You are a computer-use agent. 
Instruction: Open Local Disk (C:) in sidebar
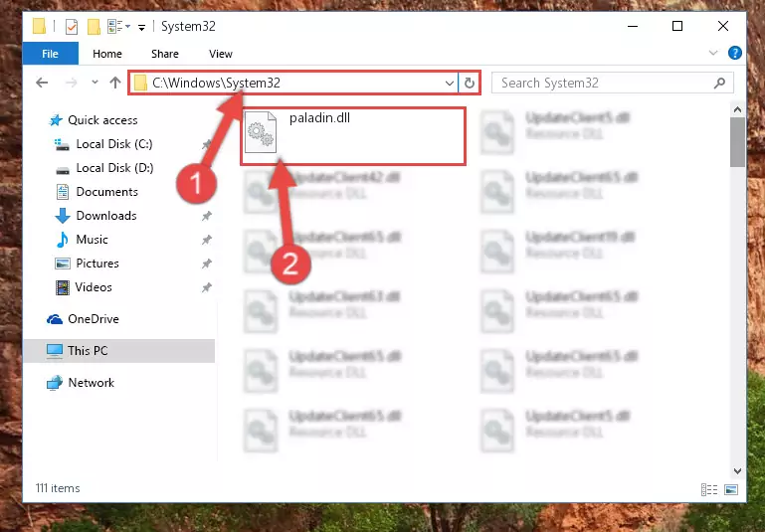(114, 144)
